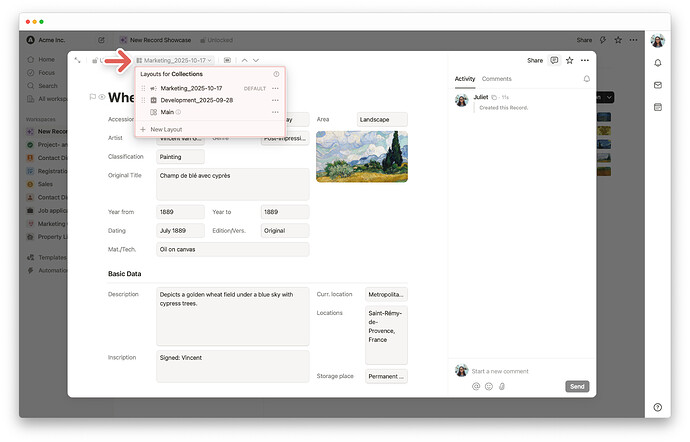Toggle the eye icon beside record title
The height and width of the screenshot is (442, 690).
click(102, 97)
